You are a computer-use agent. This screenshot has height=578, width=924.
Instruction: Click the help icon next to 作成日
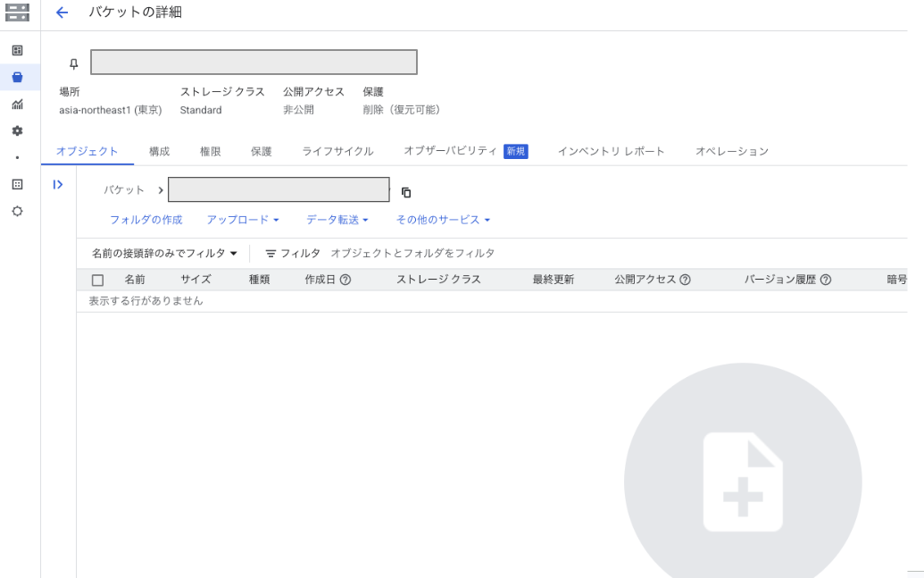click(x=345, y=280)
